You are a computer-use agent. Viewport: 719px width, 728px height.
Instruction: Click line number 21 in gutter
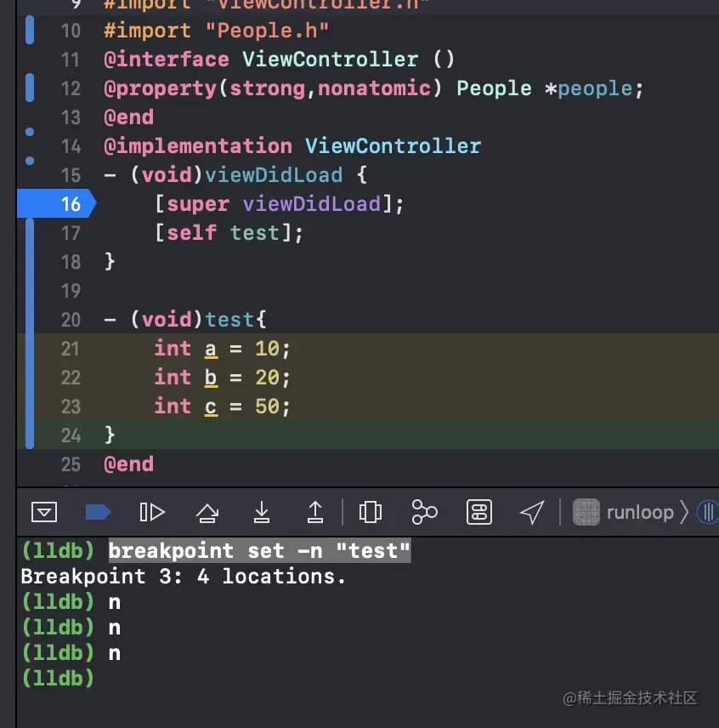tap(71, 349)
